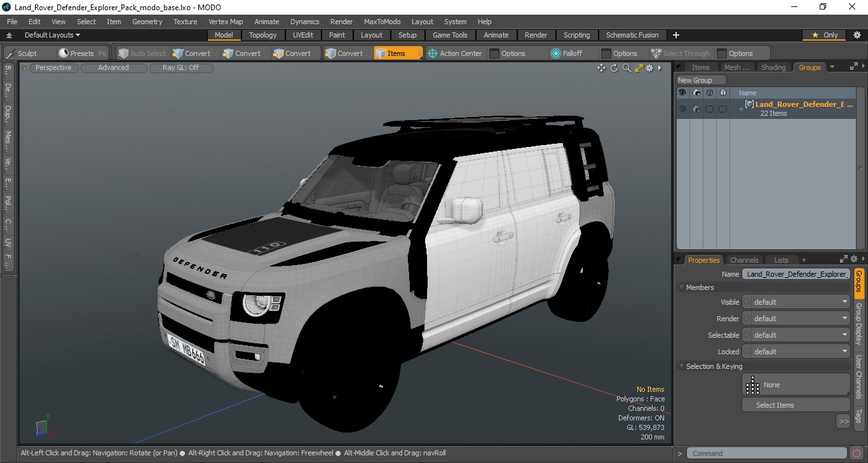Toggle second checkbox in Land_Rover_Defender row

click(x=722, y=109)
